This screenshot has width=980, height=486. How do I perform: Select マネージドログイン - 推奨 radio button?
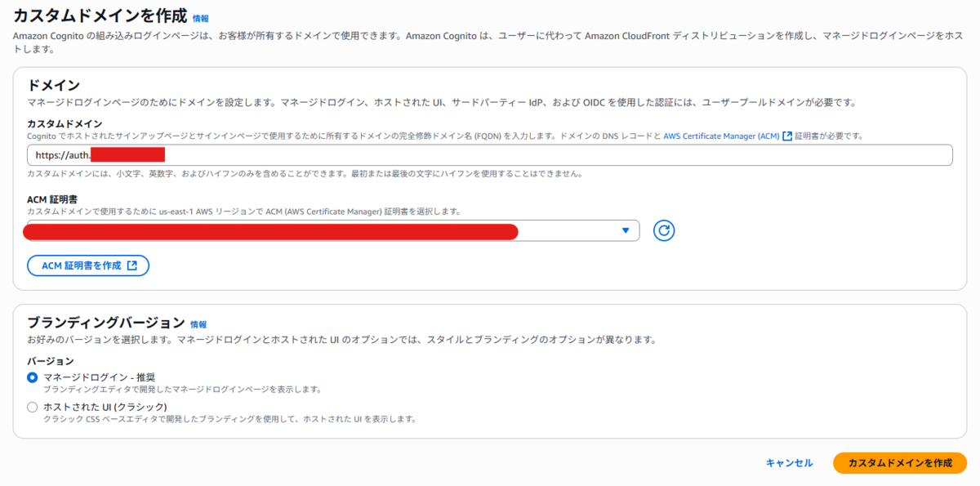point(33,377)
